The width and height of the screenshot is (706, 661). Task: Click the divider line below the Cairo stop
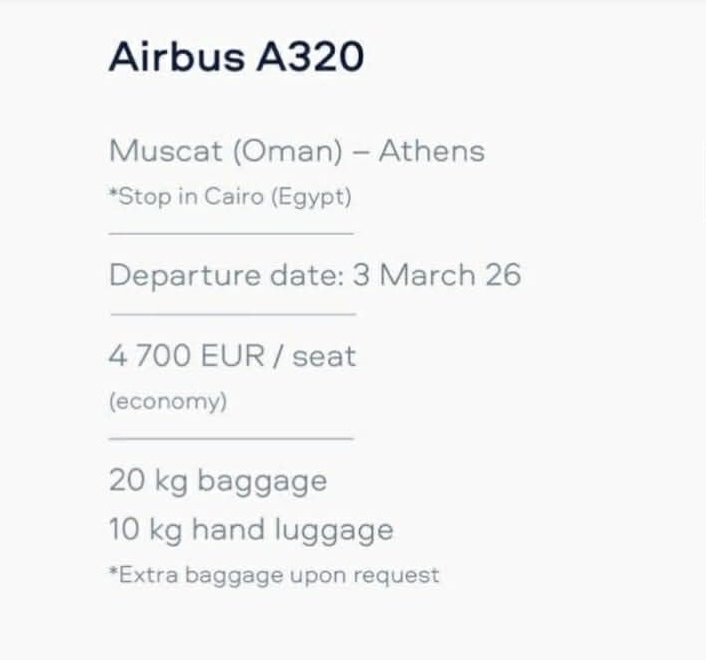[231, 233]
